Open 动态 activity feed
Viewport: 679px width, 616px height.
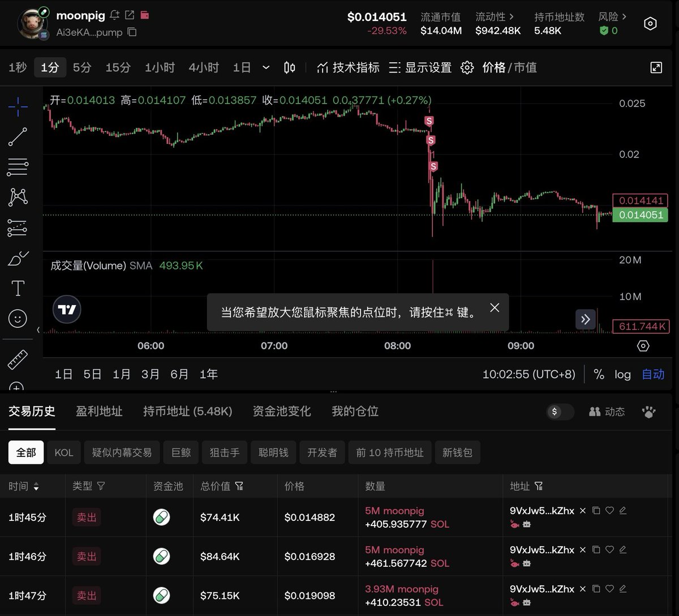click(x=607, y=412)
